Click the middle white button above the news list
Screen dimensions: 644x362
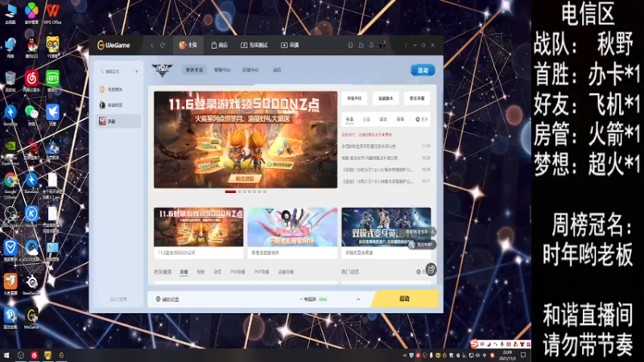[x=386, y=98]
